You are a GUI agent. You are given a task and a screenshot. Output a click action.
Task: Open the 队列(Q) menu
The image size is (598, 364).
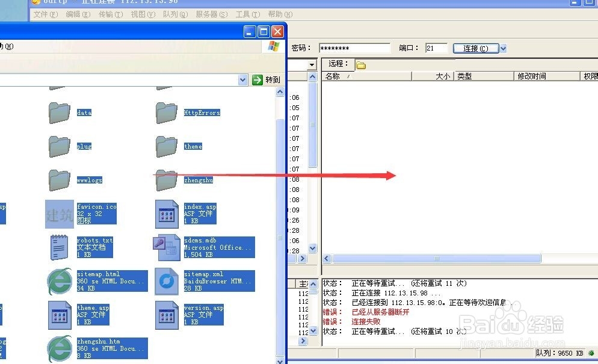click(176, 14)
